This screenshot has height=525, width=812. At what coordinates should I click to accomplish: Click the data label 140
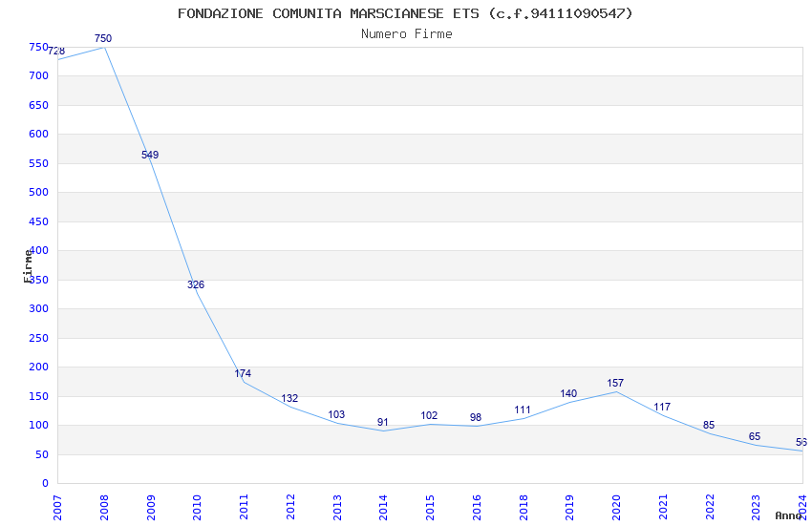(x=568, y=393)
